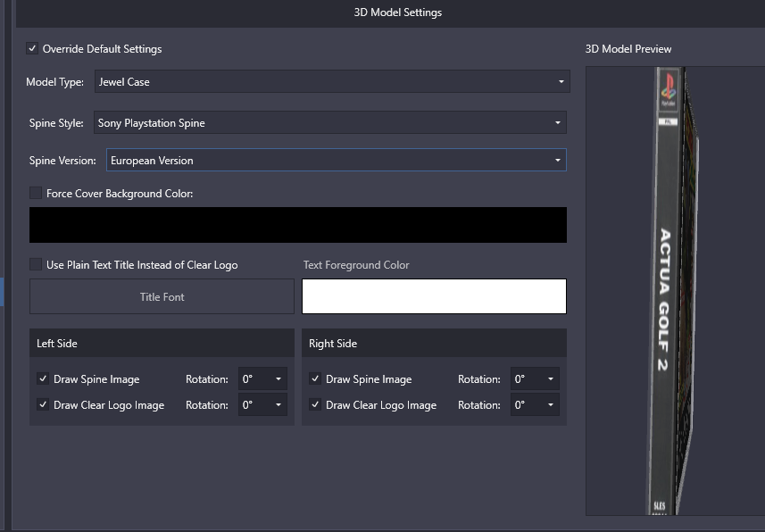Image resolution: width=765 pixels, height=532 pixels.
Task: Uncheck Override Default Settings checkbox
Action: click(32, 49)
